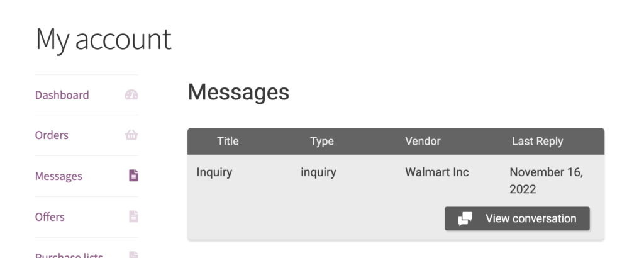The width and height of the screenshot is (644, 258).
Task: Click the chat bubbles icon
Action: [x=465, y=219]
